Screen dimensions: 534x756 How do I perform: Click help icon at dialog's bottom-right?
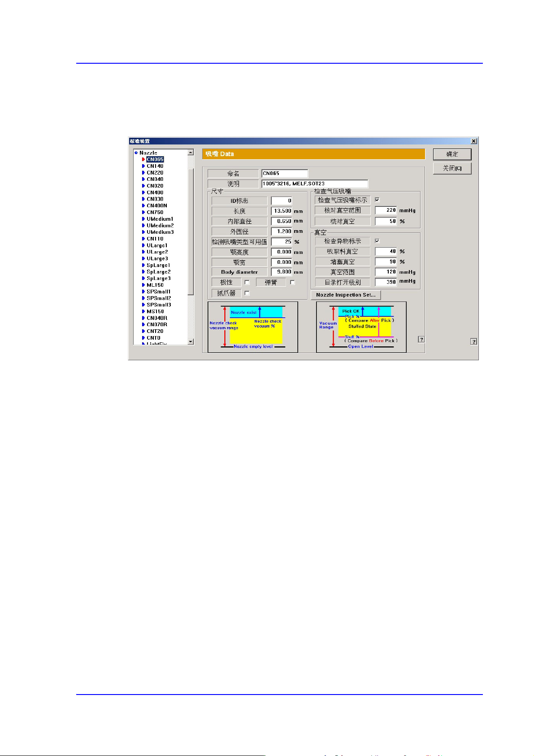[x=473, y=341]
